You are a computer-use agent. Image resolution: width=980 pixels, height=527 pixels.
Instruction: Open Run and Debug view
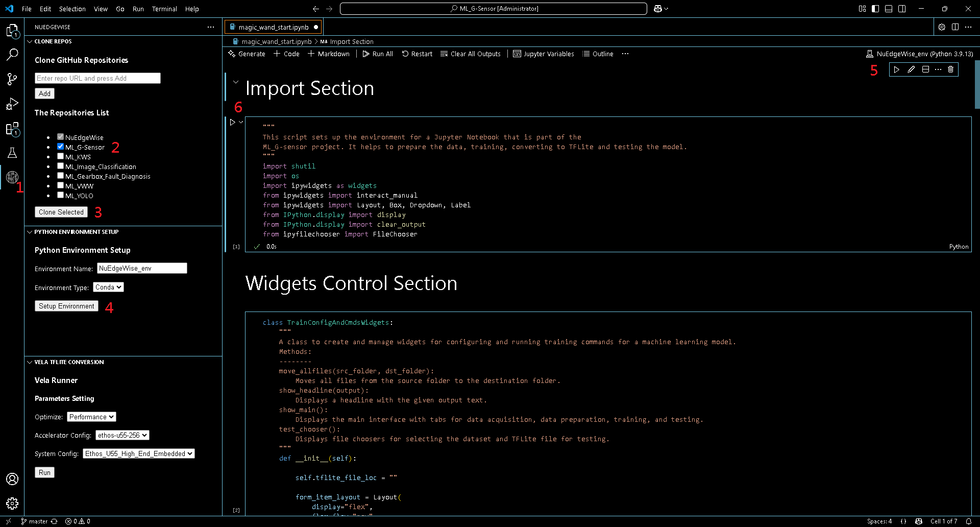tap(12, 104)
